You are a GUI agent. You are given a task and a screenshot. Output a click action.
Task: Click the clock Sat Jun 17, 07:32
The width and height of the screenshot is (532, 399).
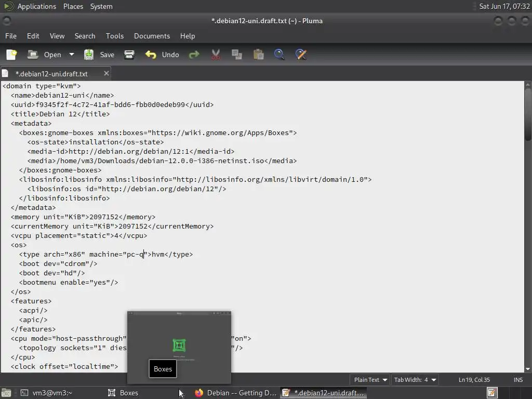(504, 6)
